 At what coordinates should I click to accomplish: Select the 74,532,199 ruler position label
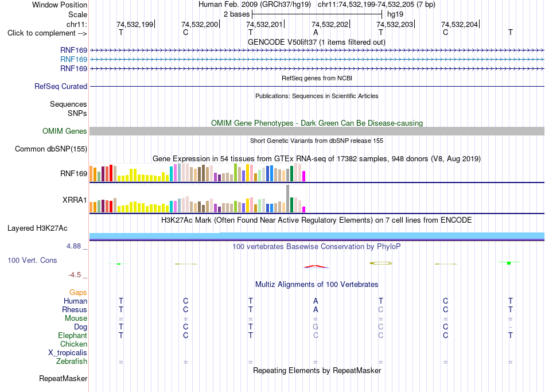point(135,24)
